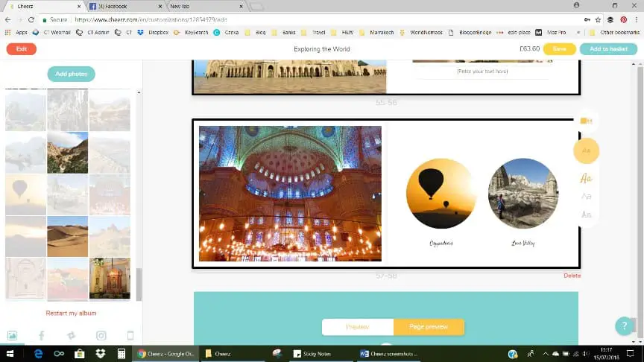Select the circular hot air balloon photo
The image size is (644, 362).
[x=441, y=194]
